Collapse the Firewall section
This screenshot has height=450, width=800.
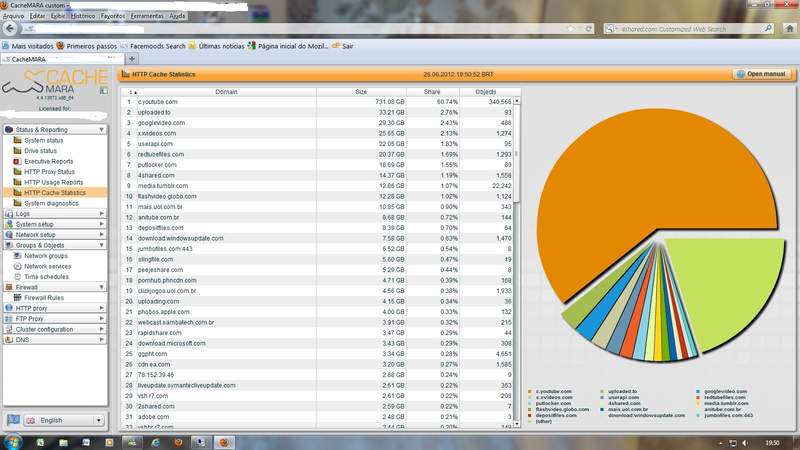[x=101, y=287]
